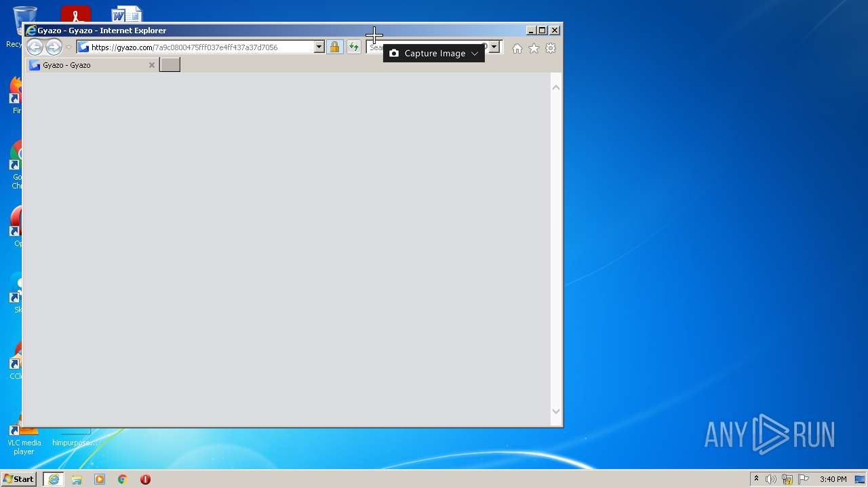The height and width of the screenshot is (488, 868).
Task: Open the Tools gear menu
Action: coord(551,48)
